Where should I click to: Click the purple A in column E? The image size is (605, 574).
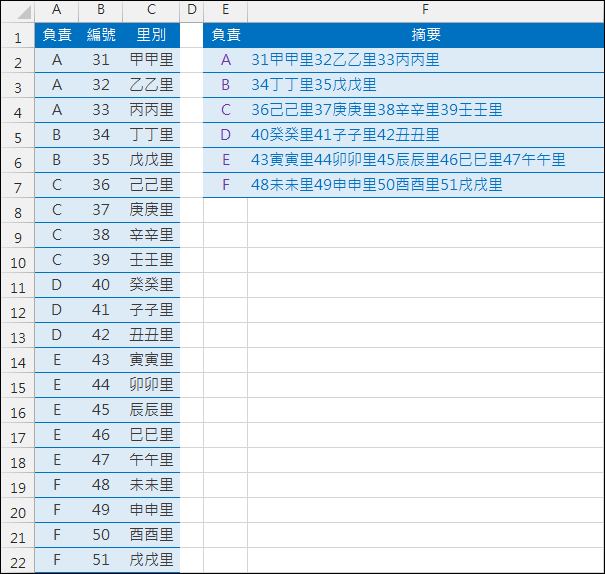[225, 60]
